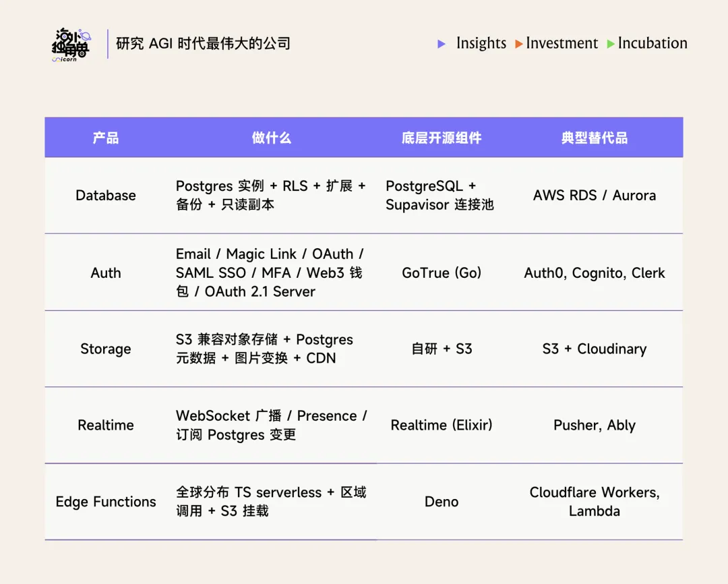Screen dimensions: 728x584
Task: Click the Insights label
Action: [x=481, y=43]
